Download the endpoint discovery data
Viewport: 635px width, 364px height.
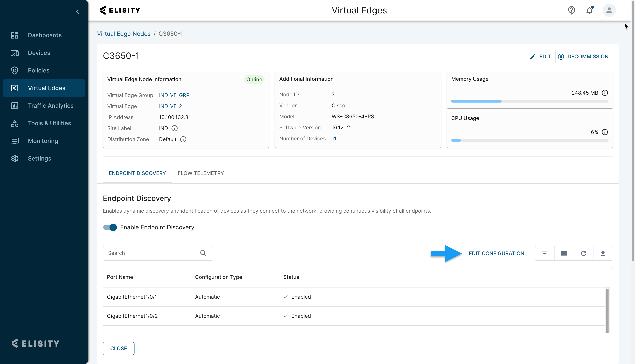pyautogui.click(x=603, y=253)
